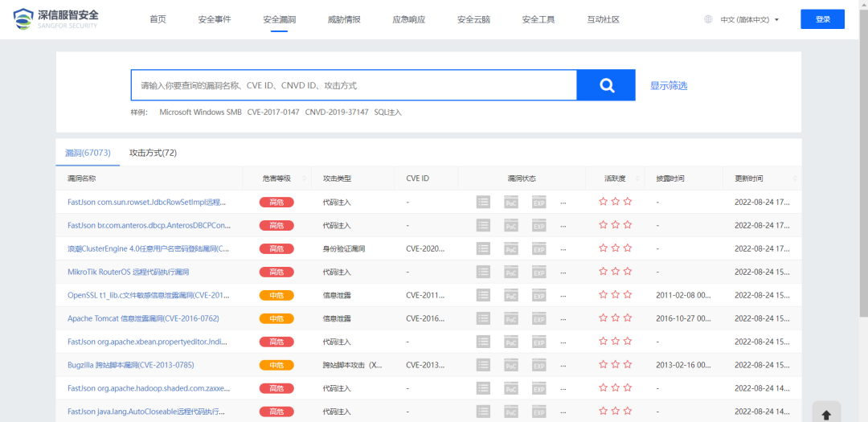Switch to the 攻击方式(72) tab

tap(153, 153)
